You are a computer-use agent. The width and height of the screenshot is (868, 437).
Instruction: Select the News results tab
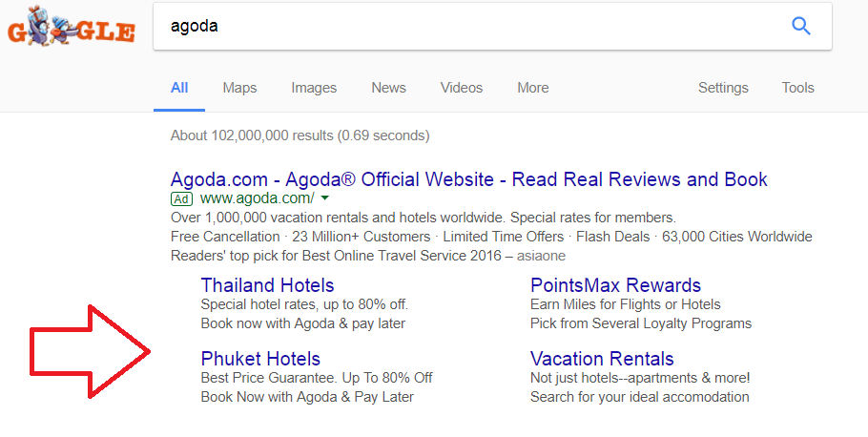click(x=388, y=88)
